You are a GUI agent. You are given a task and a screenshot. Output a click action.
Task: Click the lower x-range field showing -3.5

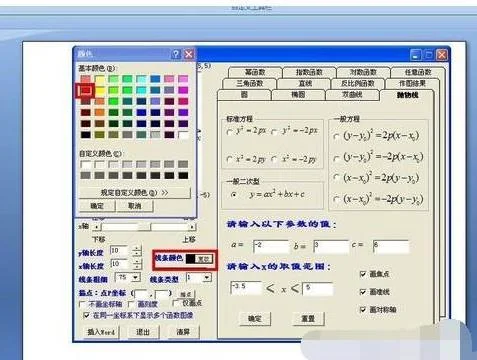[246, 288]
